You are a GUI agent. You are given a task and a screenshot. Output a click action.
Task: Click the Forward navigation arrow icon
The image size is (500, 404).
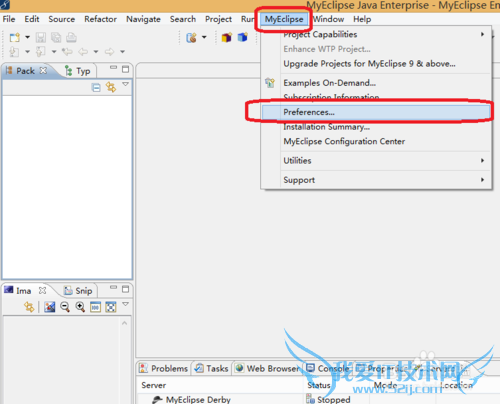tap(109, 52)
